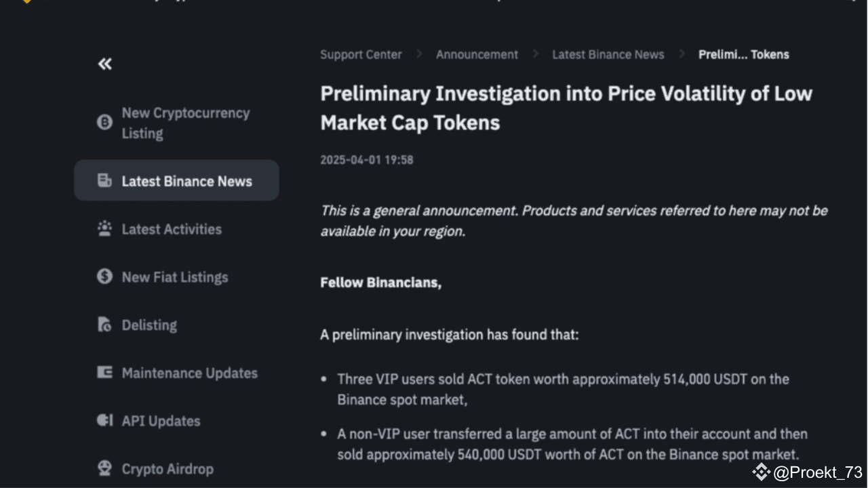Click the Maintenance Updates icon
The width and height of the screenshot is (868, 488).
point(104,373)
